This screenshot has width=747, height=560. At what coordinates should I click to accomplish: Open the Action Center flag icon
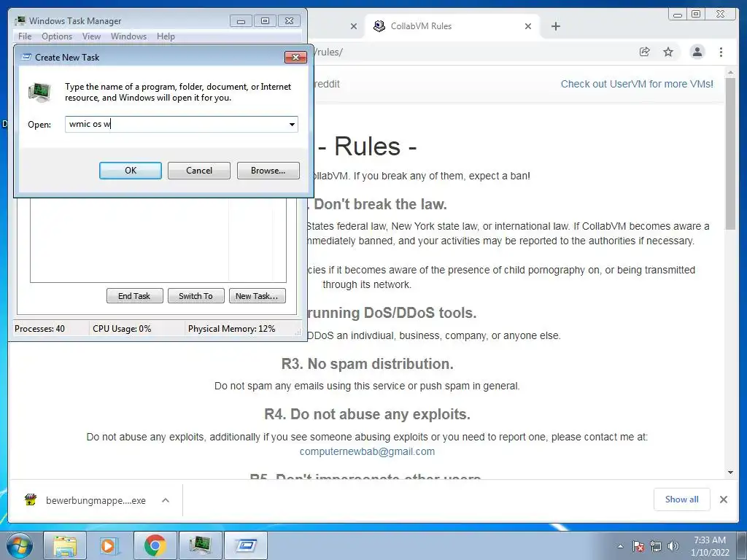click(638, 546)
